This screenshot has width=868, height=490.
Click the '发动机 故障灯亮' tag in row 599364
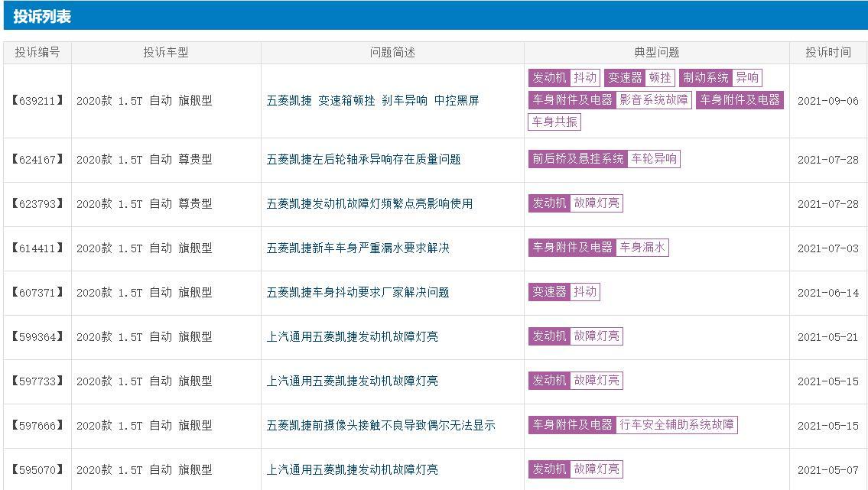576,336
